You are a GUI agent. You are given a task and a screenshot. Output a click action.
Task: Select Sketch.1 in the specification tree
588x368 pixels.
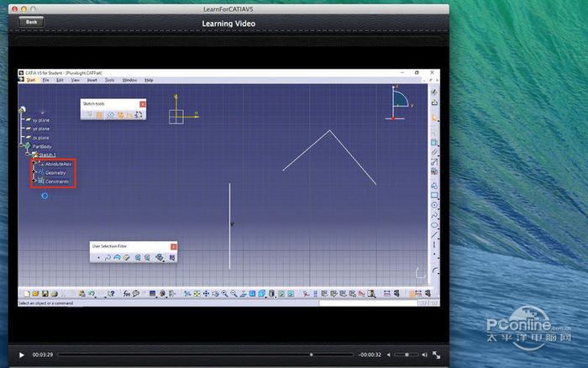pyautogui.click(x=47, y=155)
